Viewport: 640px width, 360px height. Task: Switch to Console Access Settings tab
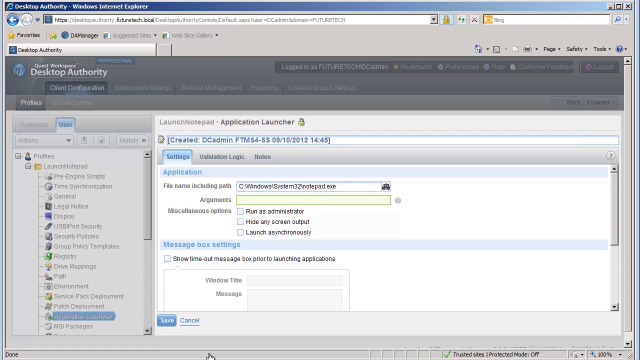322,88
